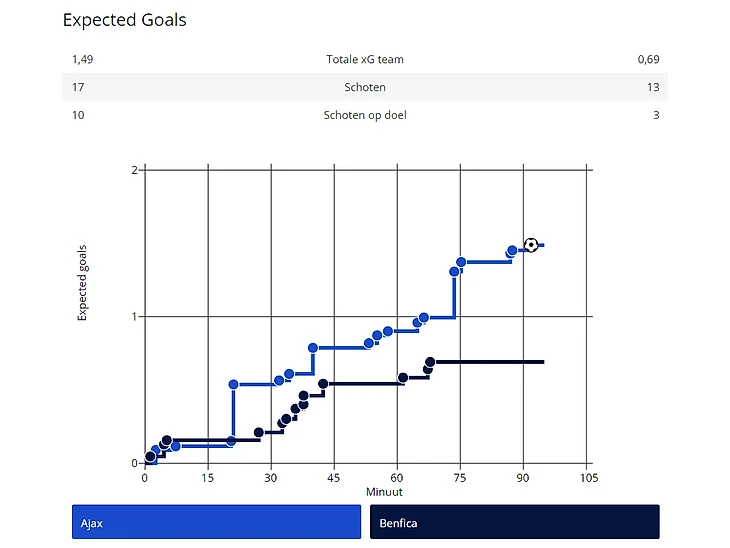Click Ajax shot point near minute 21

click(x=233, y=384)
